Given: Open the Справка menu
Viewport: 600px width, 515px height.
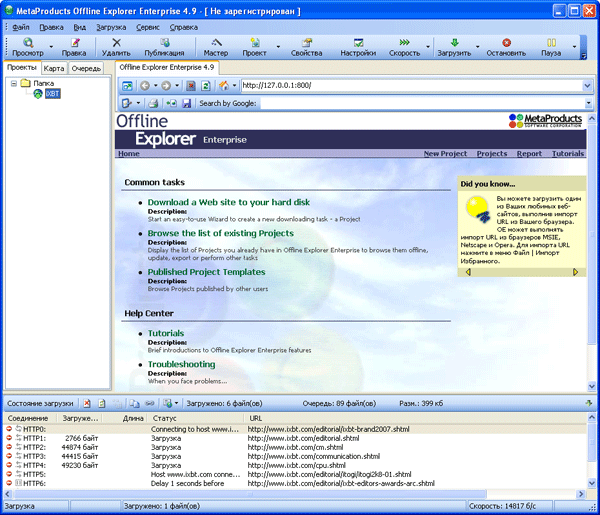Looking at the screenshot, I should [184, 27].
